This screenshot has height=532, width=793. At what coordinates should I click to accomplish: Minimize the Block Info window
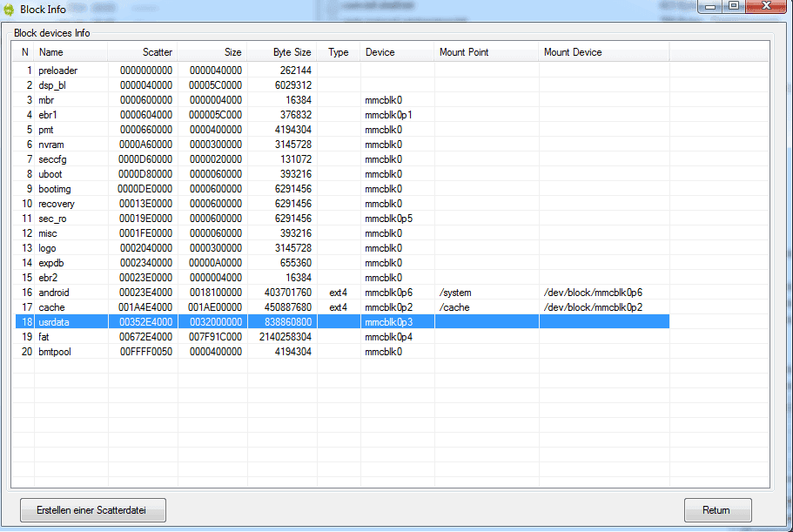click(710, 6)
